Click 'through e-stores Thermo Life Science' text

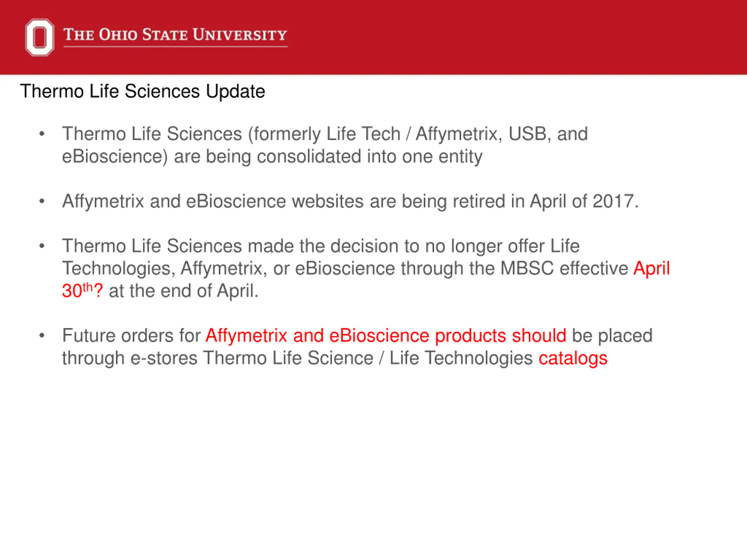click(x=217, y=358)
